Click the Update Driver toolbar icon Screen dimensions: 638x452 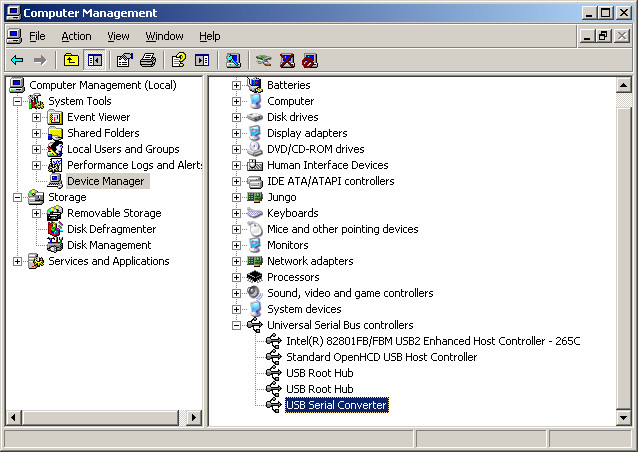click(264, 61)
